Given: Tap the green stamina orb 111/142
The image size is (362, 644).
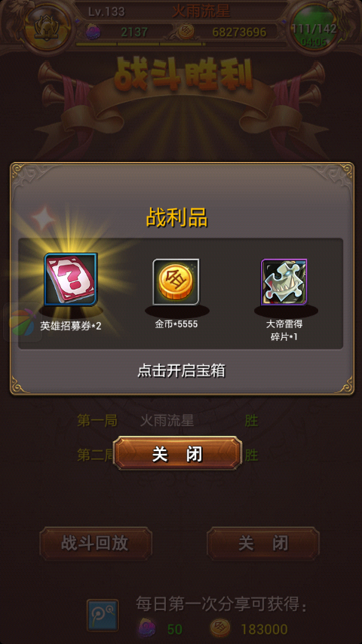Looking at the screenshot, I should 314,29.
